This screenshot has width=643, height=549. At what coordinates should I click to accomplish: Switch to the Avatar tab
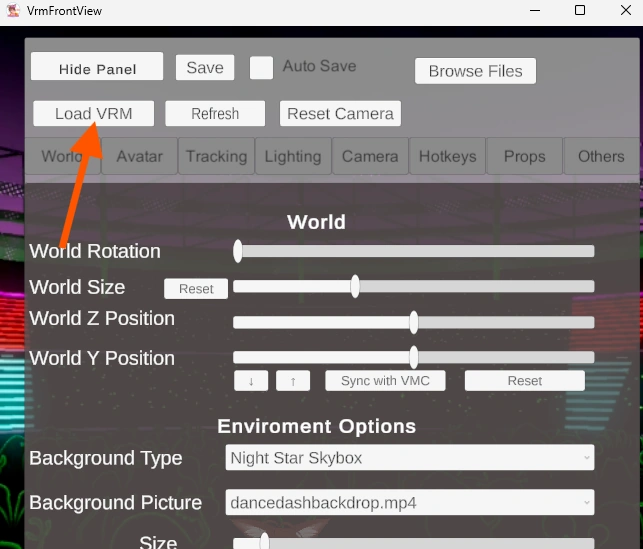(139, 156)
